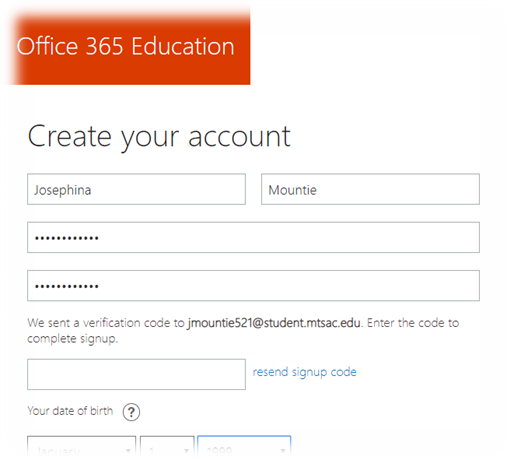514x461 pixels.
Task: Click the last name field containing Mountie
Action: click(370, 189)
